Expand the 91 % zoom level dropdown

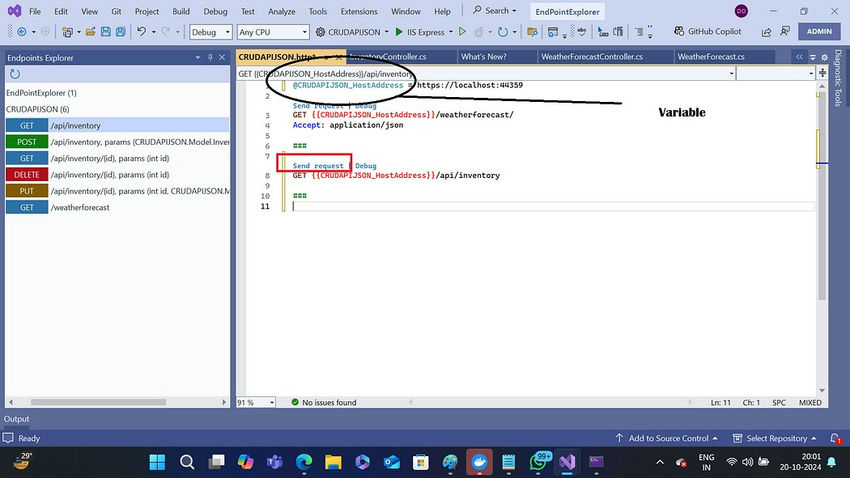click(256, 403)
